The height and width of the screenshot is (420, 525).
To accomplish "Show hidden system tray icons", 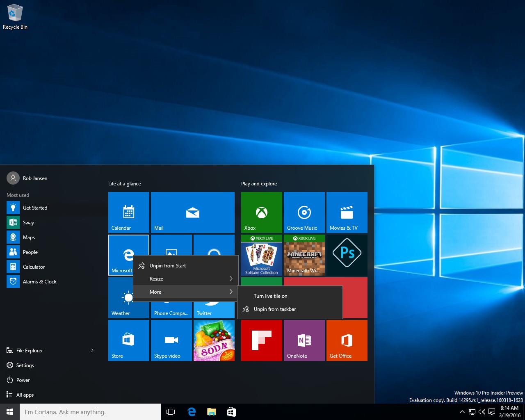I will [x=462, y=412].
